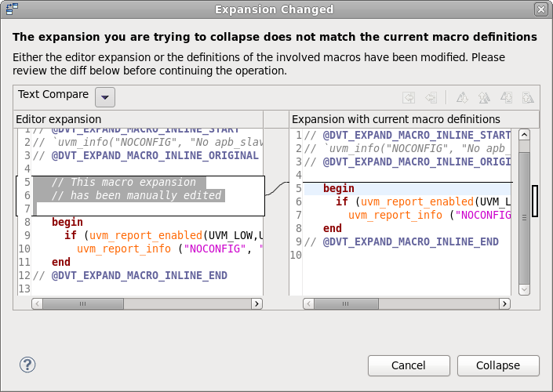The image size is (553, 392).
Task: Go to Previous Difference in compare toolbar
Action: point(484,98)
